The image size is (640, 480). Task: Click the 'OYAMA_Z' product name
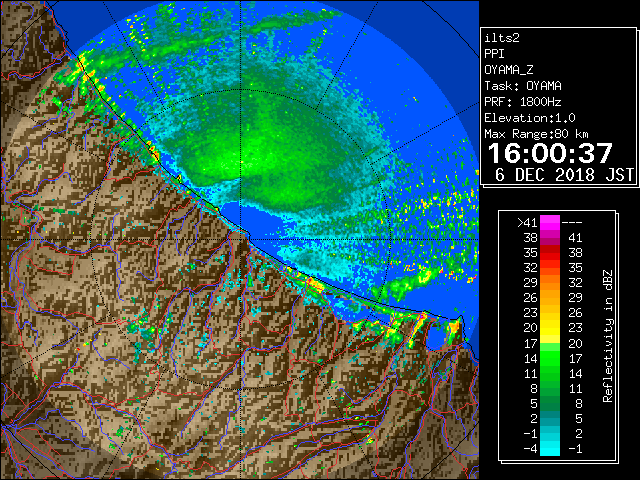tap(508, 70)
